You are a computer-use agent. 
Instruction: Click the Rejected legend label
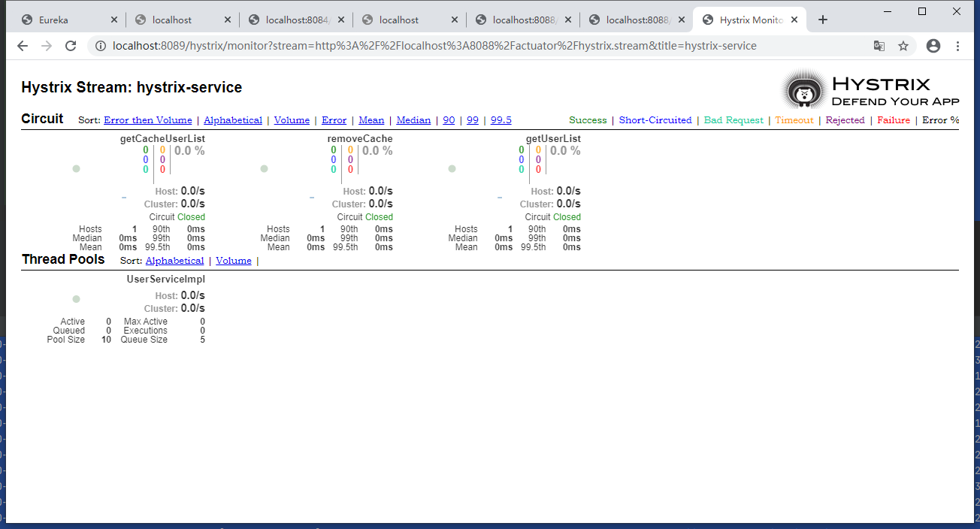tap(845, 120)
